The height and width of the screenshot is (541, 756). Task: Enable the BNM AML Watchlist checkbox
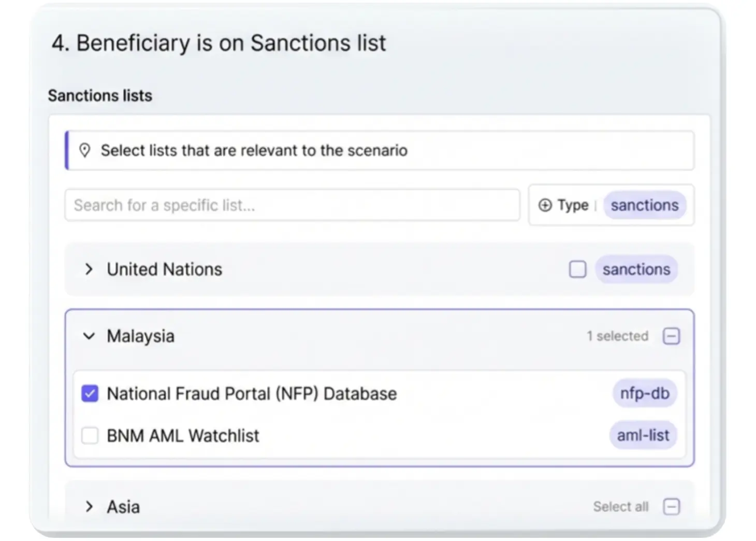(90, 436)
